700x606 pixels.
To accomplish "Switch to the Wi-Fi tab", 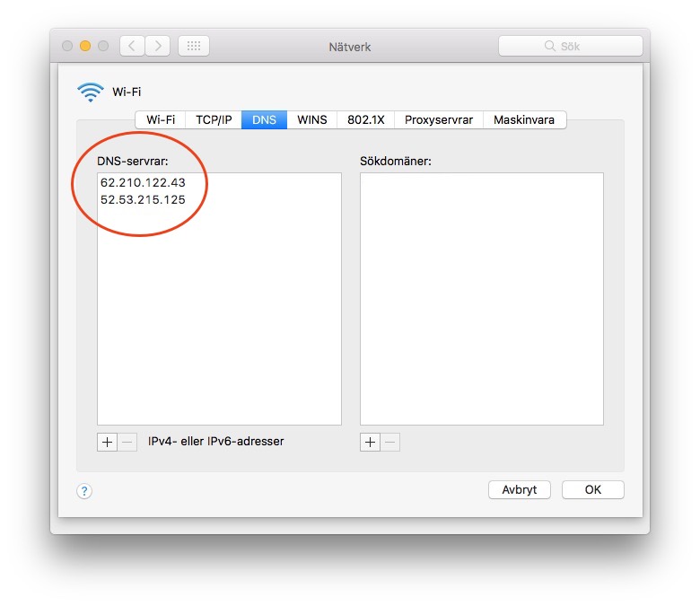I will 161,119.
